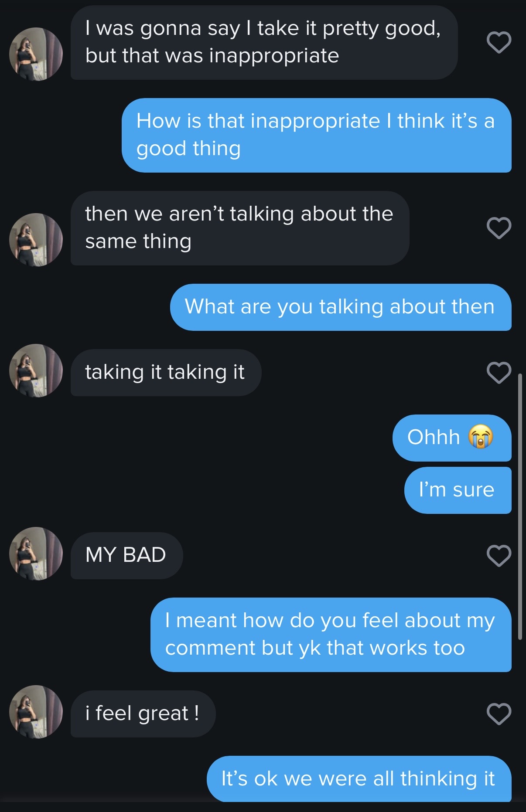Open avatar beside 'taking it taking it'

pos(36,370)
